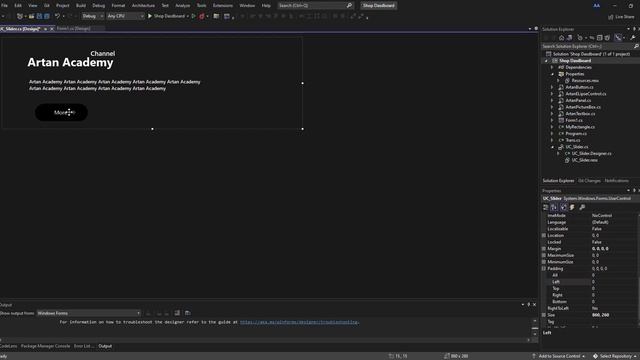Click the Open File toolbar icon
The image size is (640, 360).
(x=31, y=16)
